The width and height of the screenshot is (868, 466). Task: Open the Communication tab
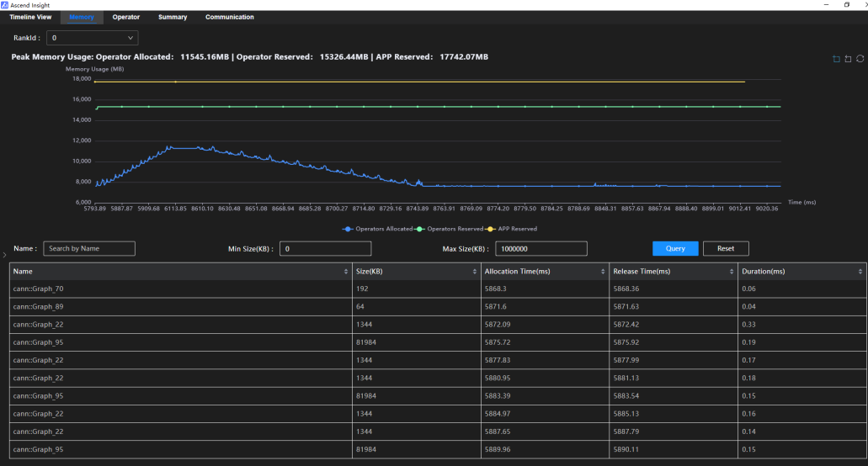pyautogui.click(x=230, y=17)
